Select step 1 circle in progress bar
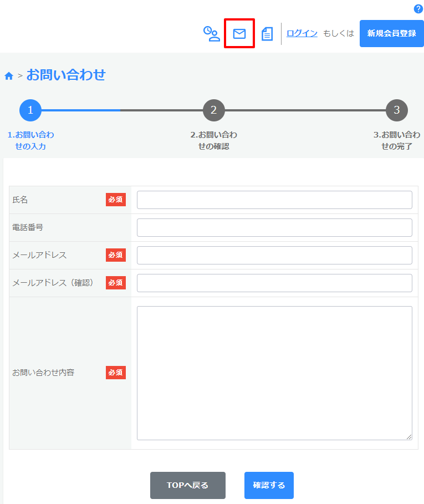The width and height of the screenshot is (424, 504). tap(30, 110)
